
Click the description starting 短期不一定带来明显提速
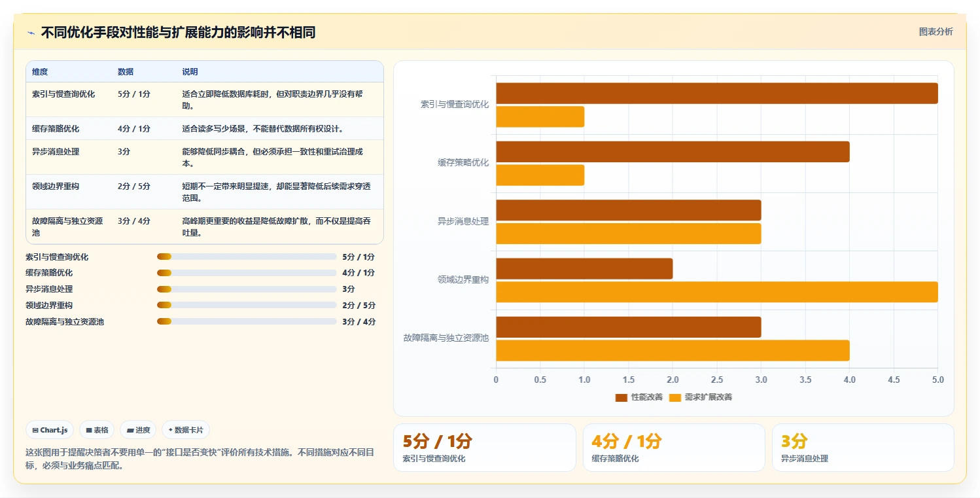(x=277, y=192)
